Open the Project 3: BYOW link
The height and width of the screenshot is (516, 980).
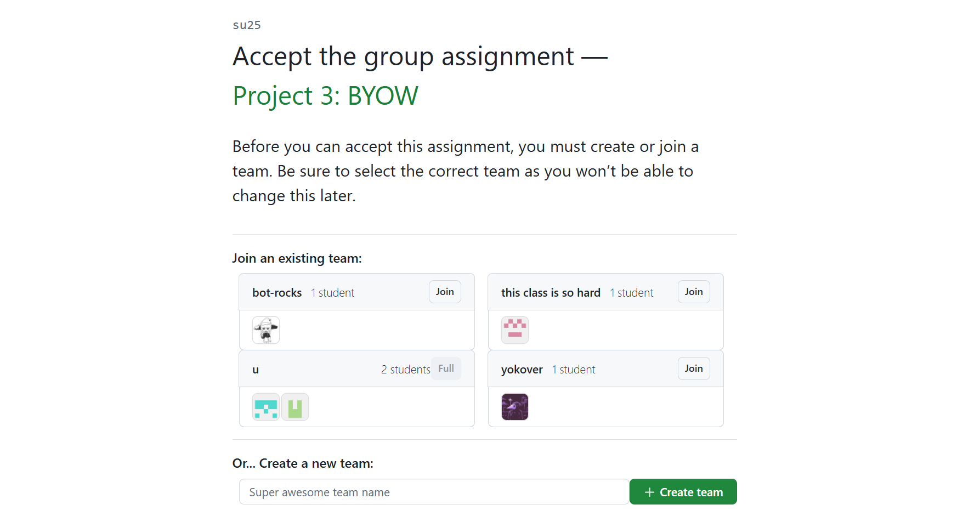(x=325, y=95)
